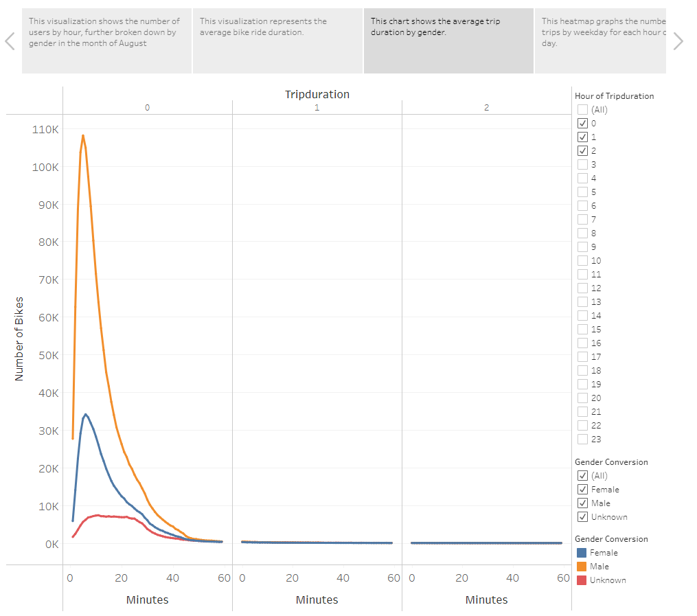This screenshot has height=616, width=697.
Task: Click the left story navigation arrow
Action: coord(10,41)
